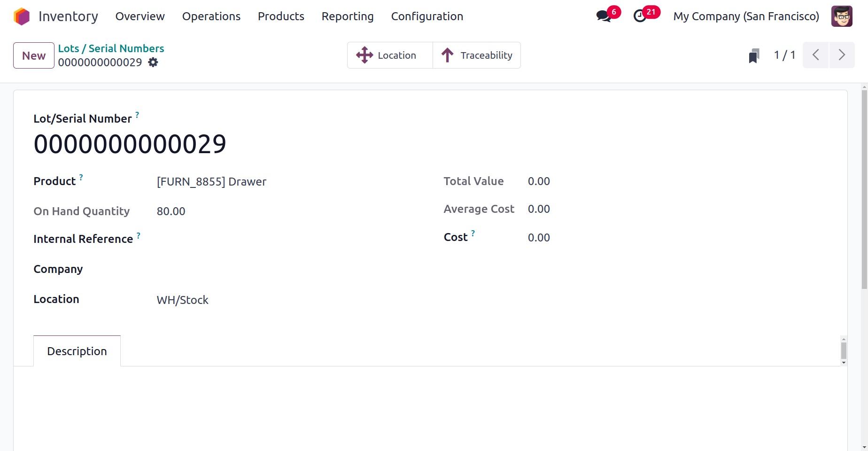
Task: Open the company switcher My Company
Action: (746, 16)
